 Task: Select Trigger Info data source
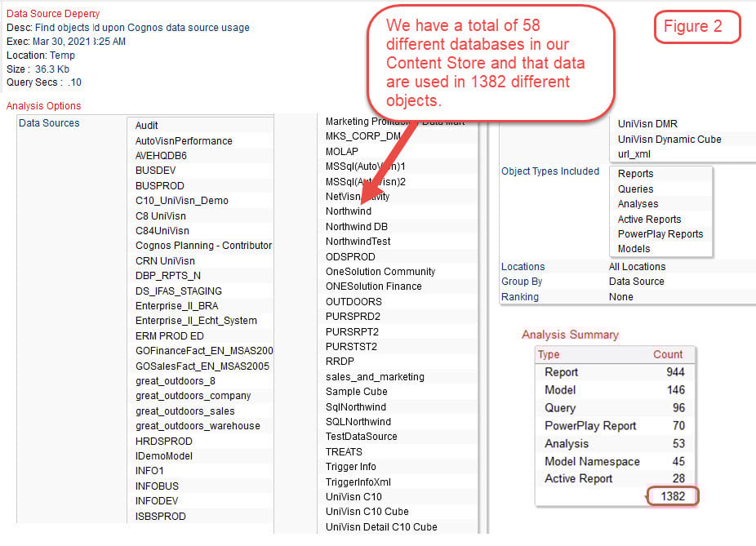coord(351,467)
